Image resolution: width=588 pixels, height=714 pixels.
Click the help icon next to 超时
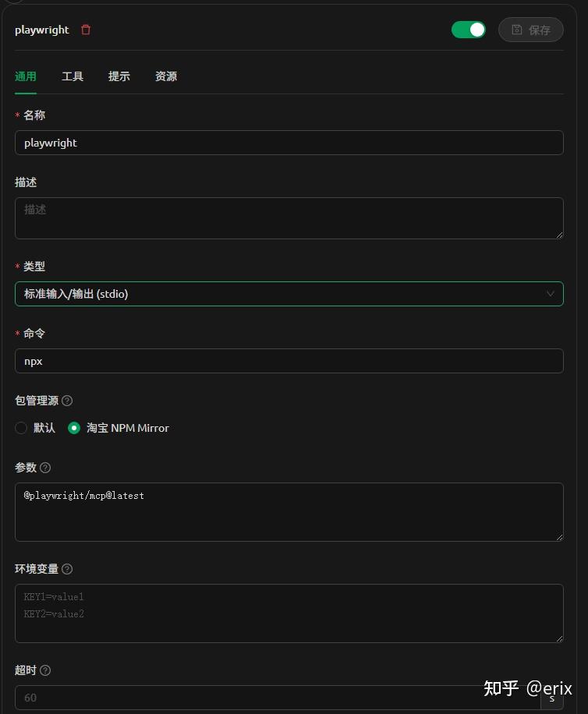45,670
